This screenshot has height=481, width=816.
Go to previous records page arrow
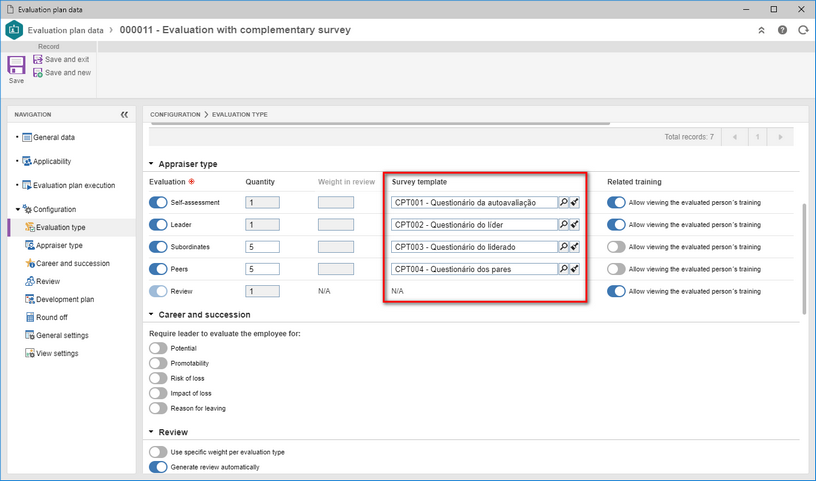pos(735,137)
